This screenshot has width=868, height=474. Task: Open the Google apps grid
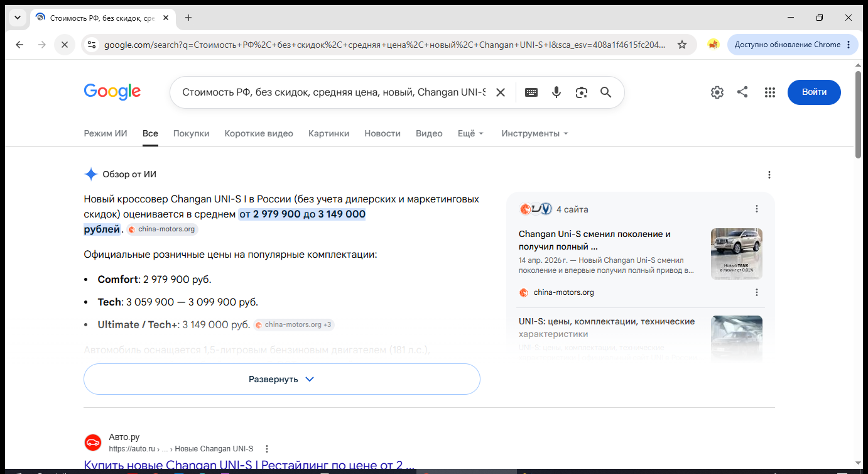pyautogui.click(x=770, y=92)
